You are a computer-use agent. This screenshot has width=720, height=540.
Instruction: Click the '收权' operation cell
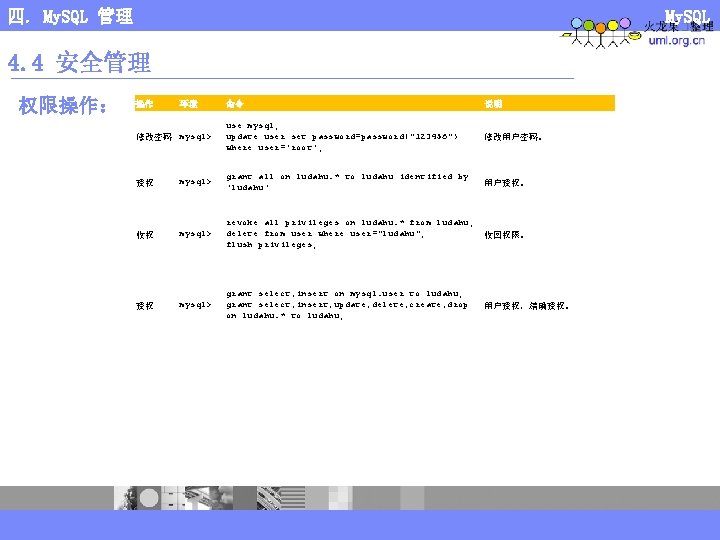(x=145, y=235)
